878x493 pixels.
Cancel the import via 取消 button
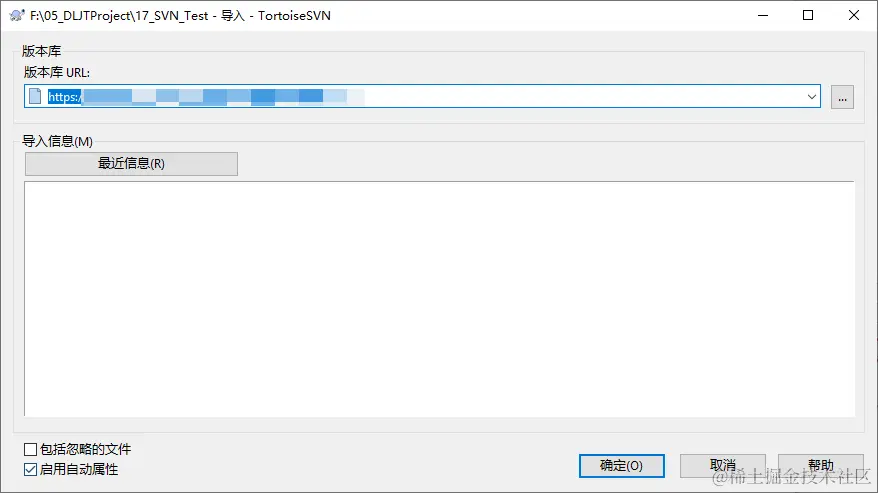tap(722, 466)
